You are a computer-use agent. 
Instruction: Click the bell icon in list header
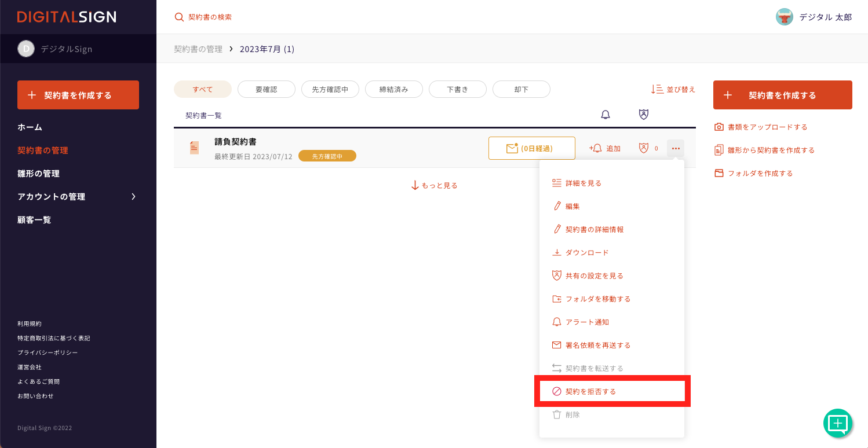coord(606,115)
